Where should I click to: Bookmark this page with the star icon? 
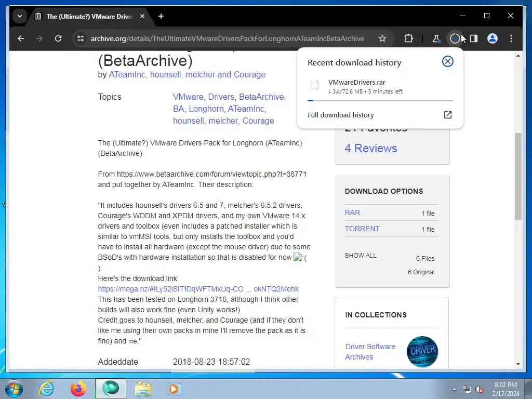click(382, 38)
